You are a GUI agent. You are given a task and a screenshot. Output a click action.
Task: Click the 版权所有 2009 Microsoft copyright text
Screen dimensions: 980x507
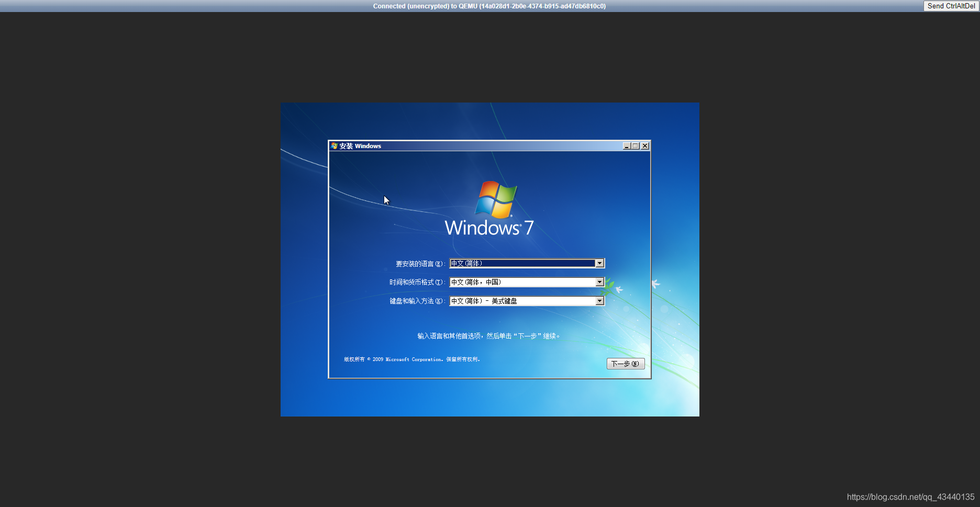click(412, 359)
